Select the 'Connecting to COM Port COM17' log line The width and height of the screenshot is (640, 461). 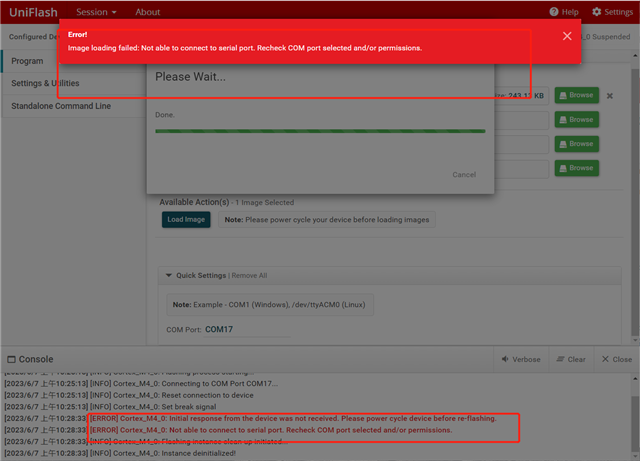tap(141, 383)
